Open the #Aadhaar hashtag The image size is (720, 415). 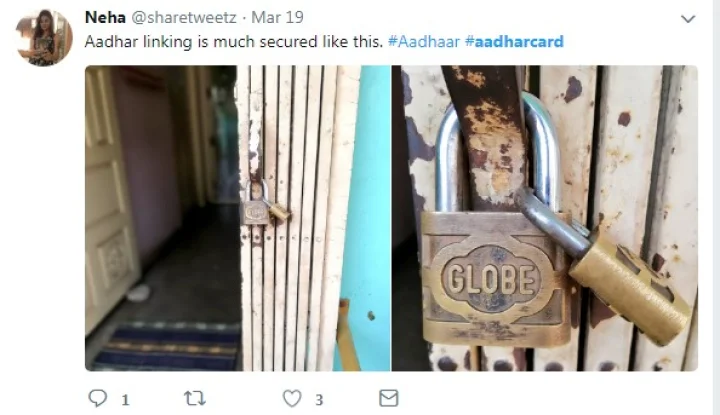[423, 41]
